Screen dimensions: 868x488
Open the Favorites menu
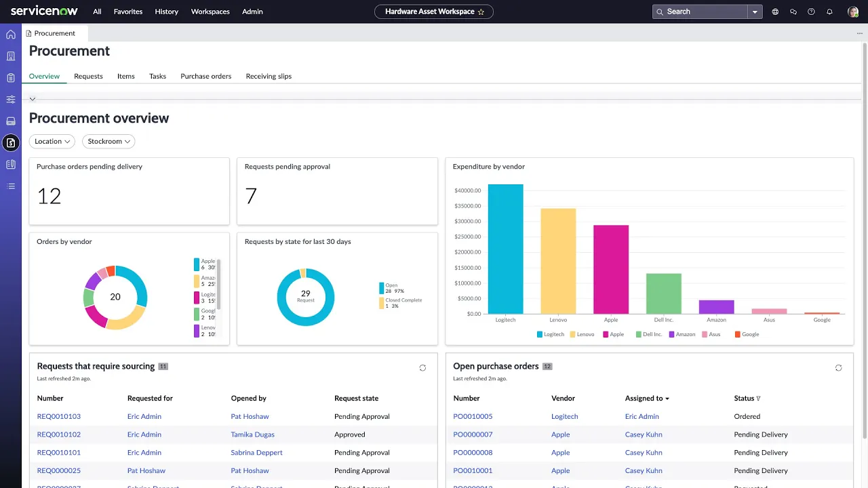click(x=127, y=12)
